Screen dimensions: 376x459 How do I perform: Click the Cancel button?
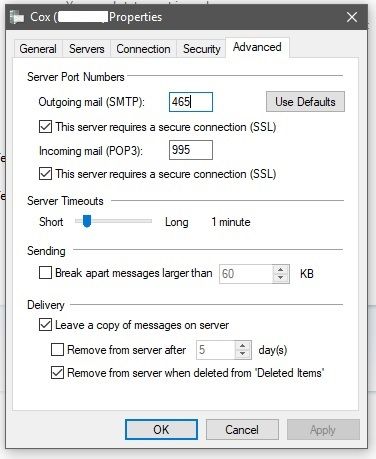[x=242, y=430]
